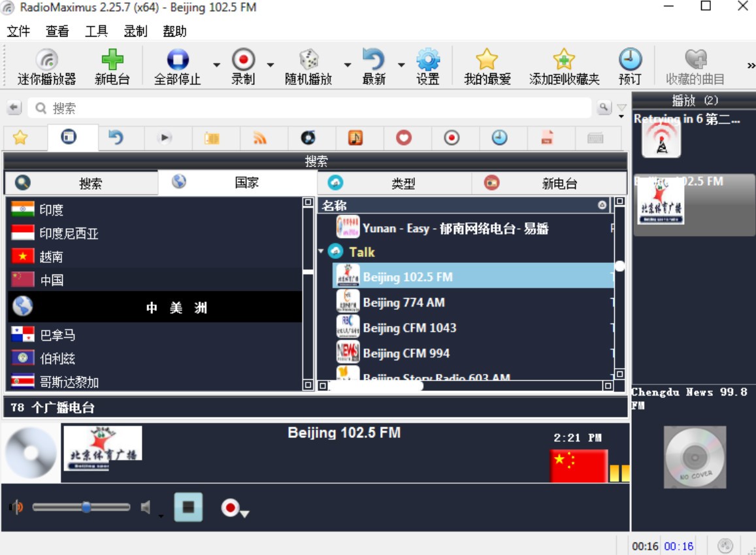Image resolution: width=756 pixels, height=555 pixels.
Task: Click the Beijing 102.5 FM player thumbnail
Action: click(x=103, y=448)
